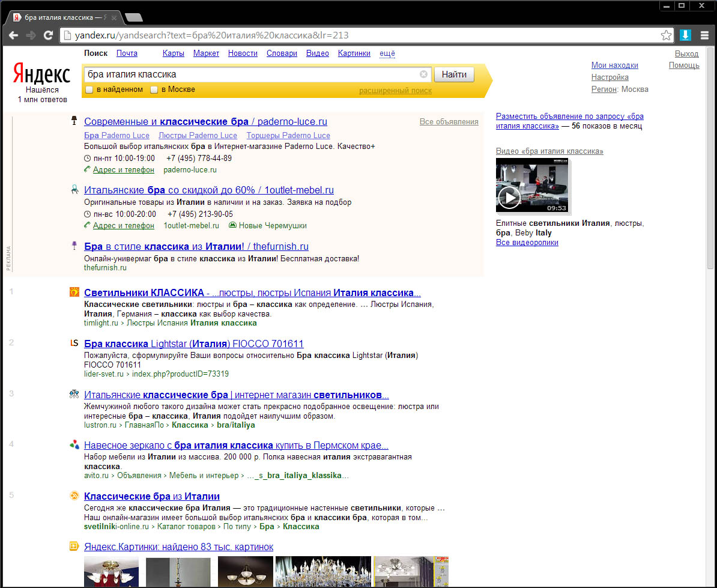717x588 pixels.
Task: Bookmark this page with the star icon
Action: [666, 35]
